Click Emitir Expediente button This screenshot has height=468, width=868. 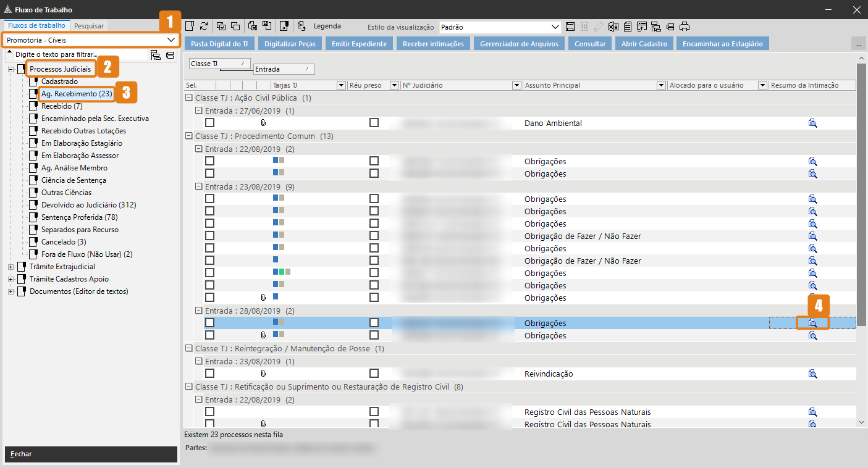click(359, 44)
